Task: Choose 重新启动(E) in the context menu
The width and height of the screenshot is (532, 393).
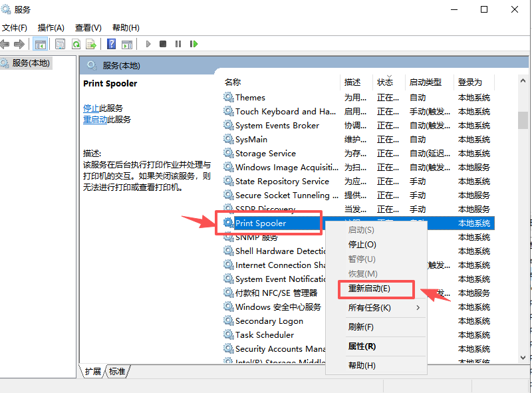Action: click(369, 289)
